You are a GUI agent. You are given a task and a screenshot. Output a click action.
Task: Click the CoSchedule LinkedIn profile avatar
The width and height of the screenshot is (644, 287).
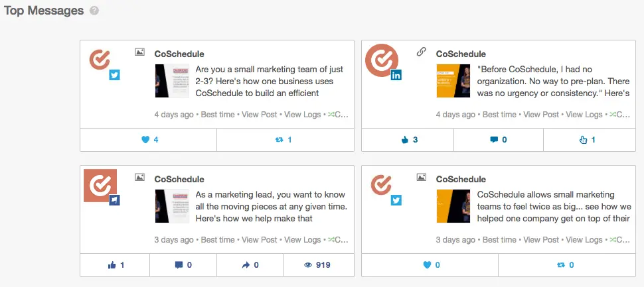point(382,60)
